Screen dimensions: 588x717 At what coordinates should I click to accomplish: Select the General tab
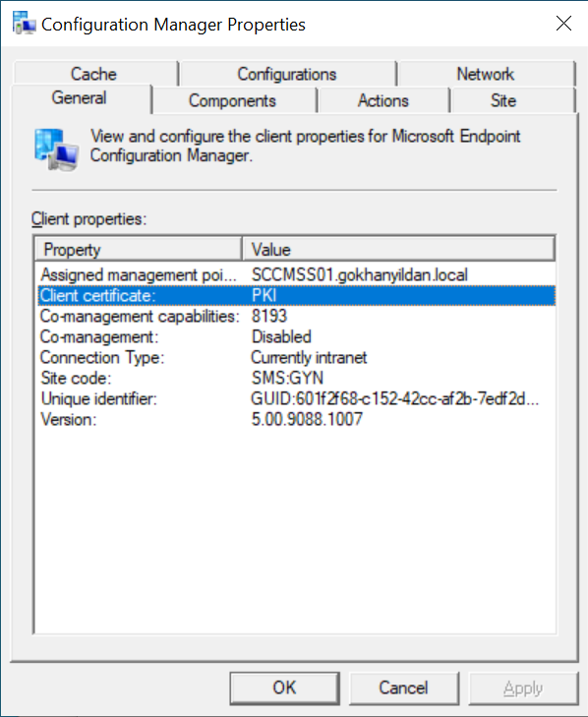80,97
